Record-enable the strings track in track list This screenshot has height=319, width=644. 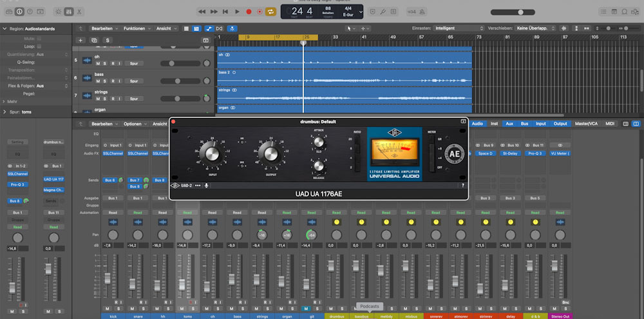coord(112,99)
